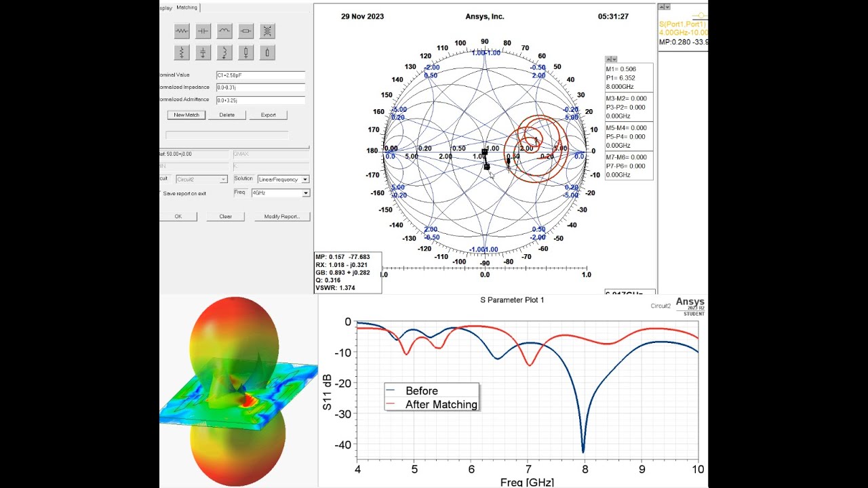Click the MP: 0.157 -77.683 readout

(x=342, y=257)
